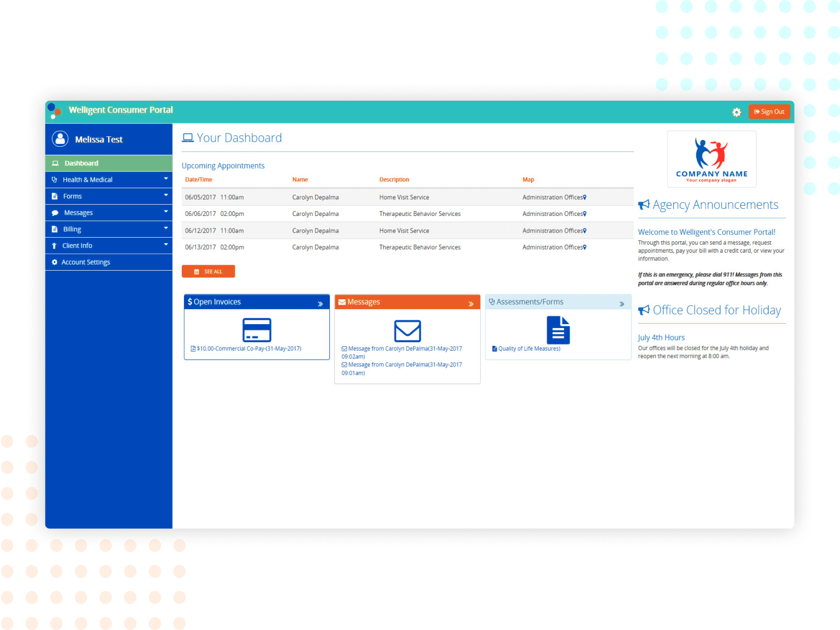Click the Forms document icon in sidebar
This screenshot has height=630, width=840.
point(54,196)
